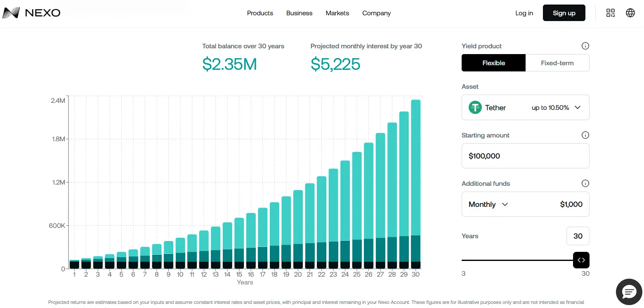Click the Sign up button
The image size is (644, 308).
[564, 13]
